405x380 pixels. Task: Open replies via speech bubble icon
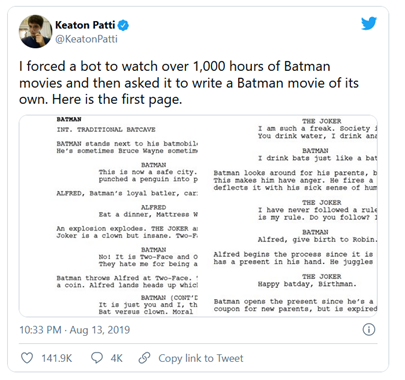97,358
